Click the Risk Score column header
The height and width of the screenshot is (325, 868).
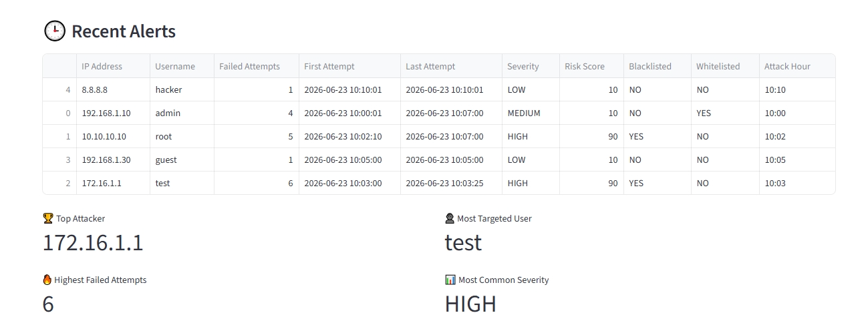(x=591, y=66)
